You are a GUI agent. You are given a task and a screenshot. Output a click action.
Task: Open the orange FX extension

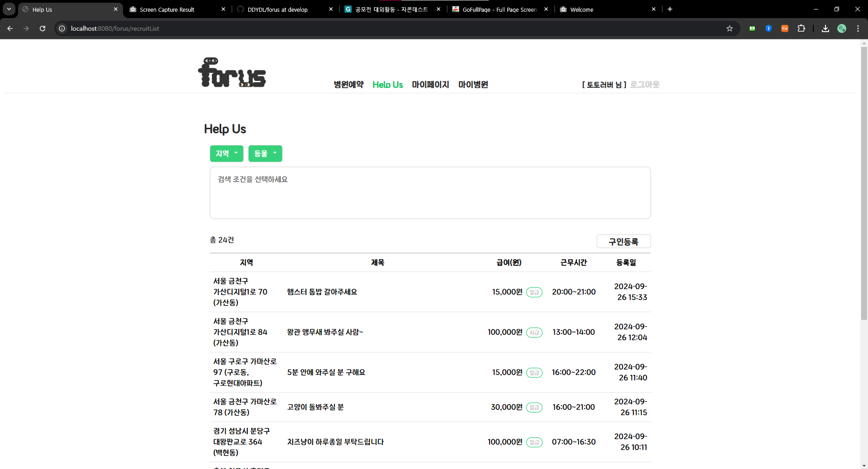click(785, 28)
